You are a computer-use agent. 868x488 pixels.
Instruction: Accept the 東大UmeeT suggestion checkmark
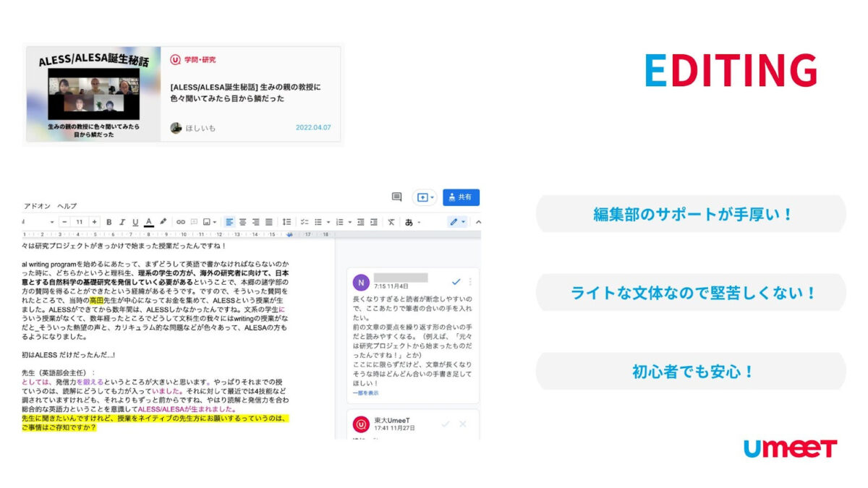[445, 424]
